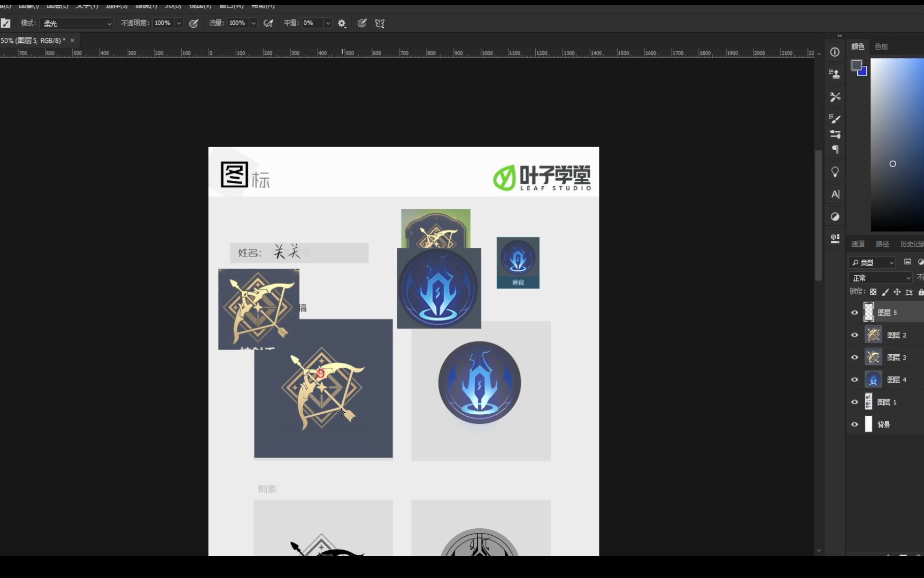This screenshot has height=578, width=924.
Task: Open the 3D panel icon
Action: coord(835,239)
